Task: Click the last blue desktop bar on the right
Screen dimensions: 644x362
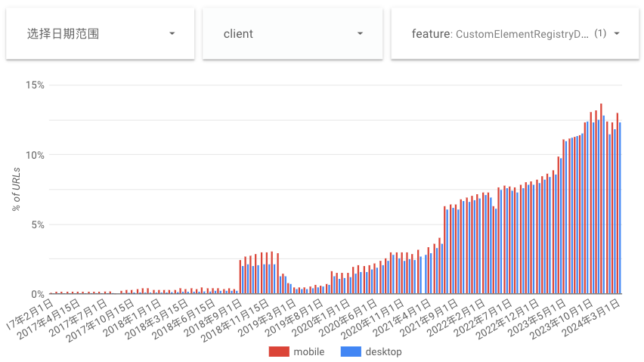Action: click(620, 208)
